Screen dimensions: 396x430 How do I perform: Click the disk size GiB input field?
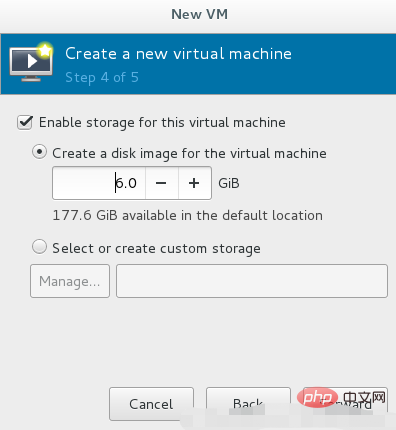click(x=99, y=183)
